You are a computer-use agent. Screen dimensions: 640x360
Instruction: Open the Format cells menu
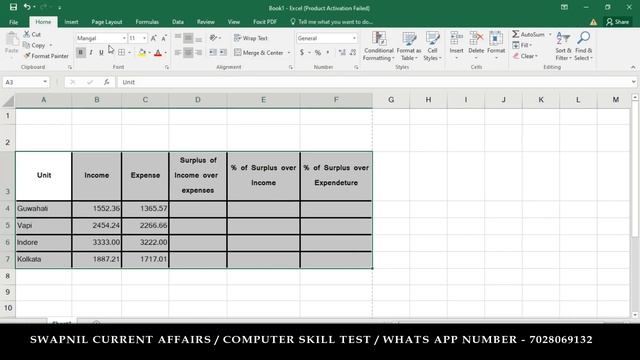tap(496, 45)
